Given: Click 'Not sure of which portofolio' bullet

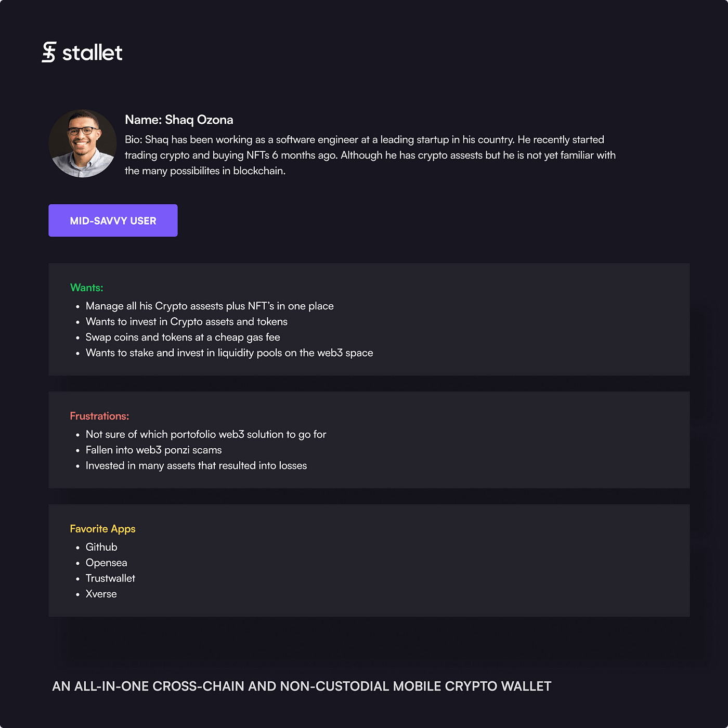Looking at the screenshot, I should pos(206,435).
